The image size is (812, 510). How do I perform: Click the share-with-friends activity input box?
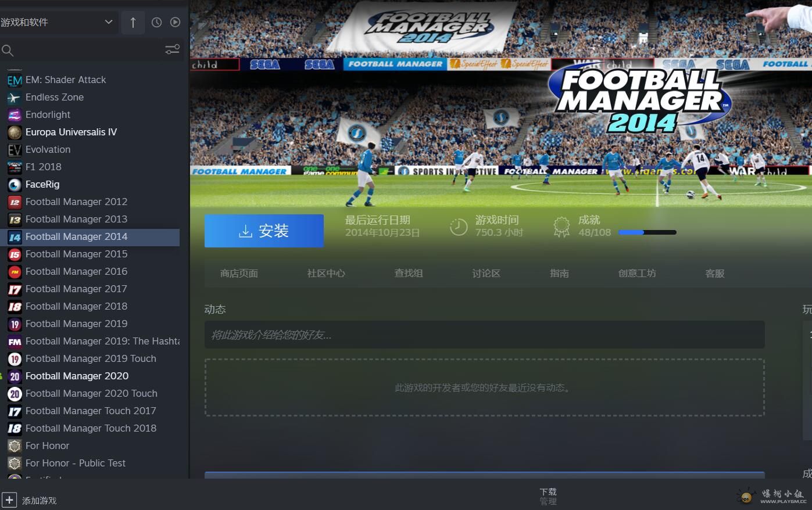pos(484,335)
